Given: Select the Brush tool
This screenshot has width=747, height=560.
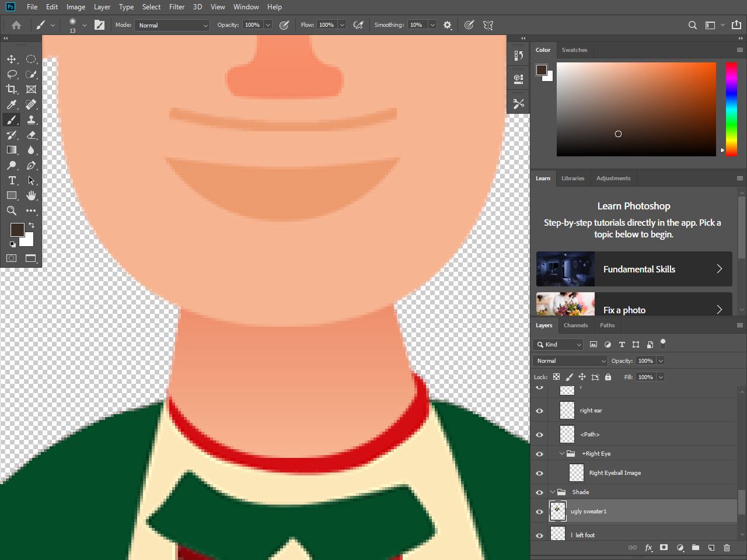Looking at the screenshot, I should [x=12, y=120].
